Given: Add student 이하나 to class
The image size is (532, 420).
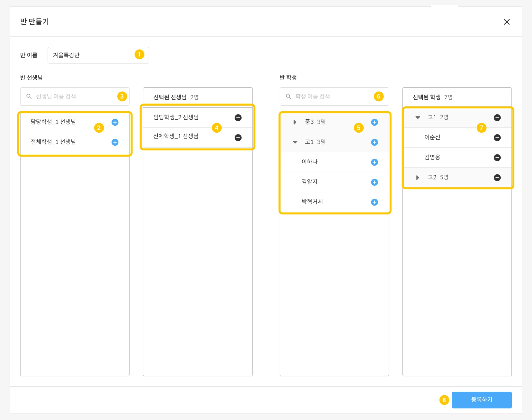Looking at the screenshot, I should 374,162.
